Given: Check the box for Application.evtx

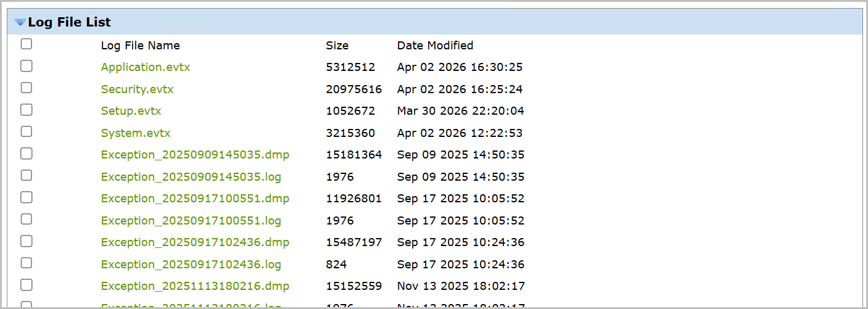Looking at the screenshot, I should (27, 66).
